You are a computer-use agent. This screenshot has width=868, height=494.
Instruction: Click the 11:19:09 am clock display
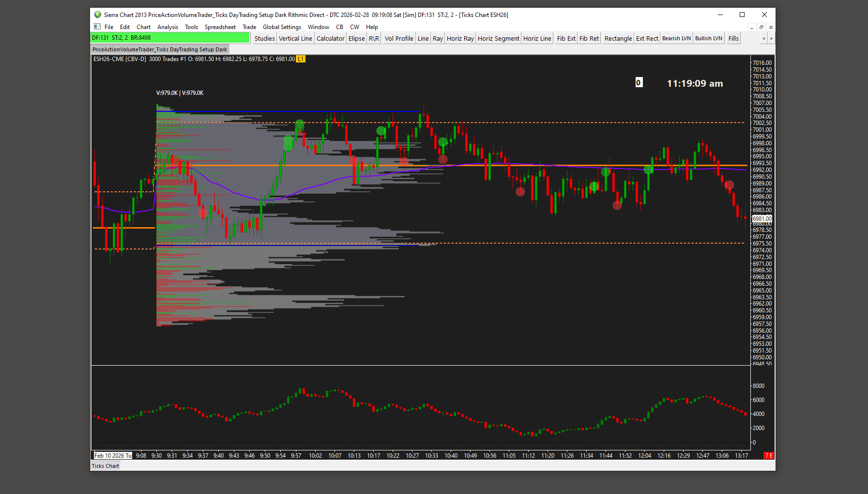(695, 83)
